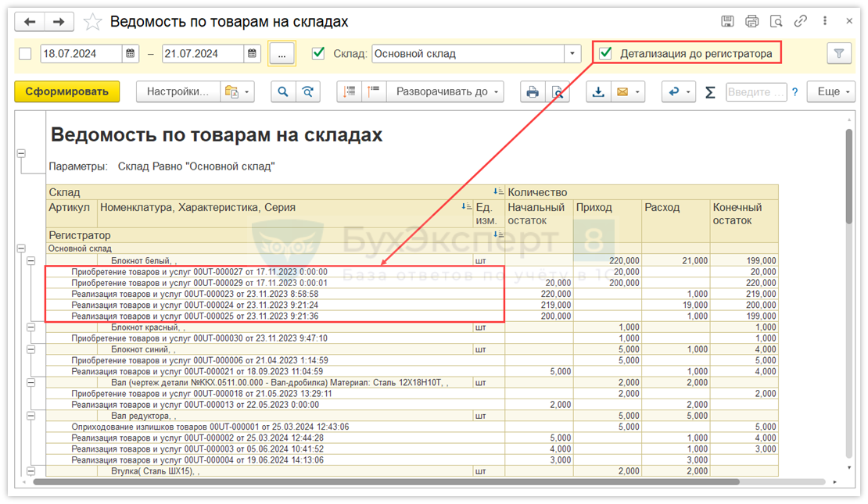Image resolution: width=868 pixels, height=504 pixels.
Task: Disable the Детализация до регистратора checkbox
Action: pos(605,54)
